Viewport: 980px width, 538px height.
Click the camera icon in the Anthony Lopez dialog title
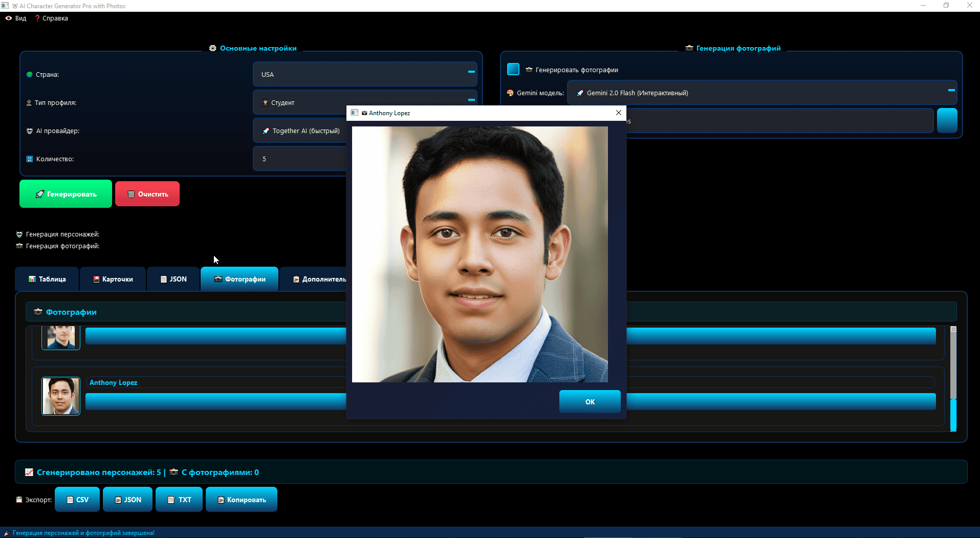click(x=364, y=113)
